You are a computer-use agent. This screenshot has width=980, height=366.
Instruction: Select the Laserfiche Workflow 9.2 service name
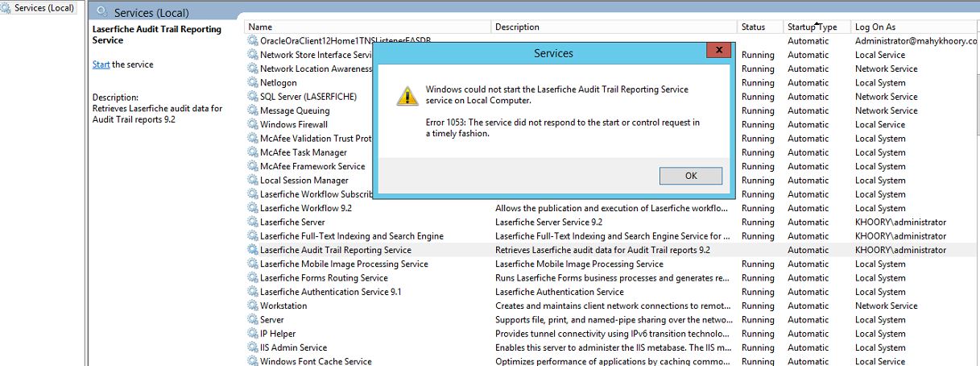[x=306, y=208]
